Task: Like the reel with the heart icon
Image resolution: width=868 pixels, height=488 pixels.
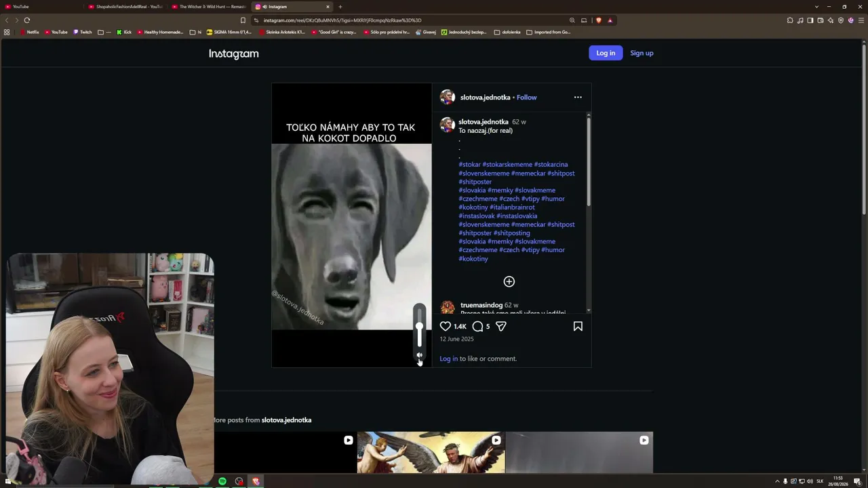Action: [446, 326]
